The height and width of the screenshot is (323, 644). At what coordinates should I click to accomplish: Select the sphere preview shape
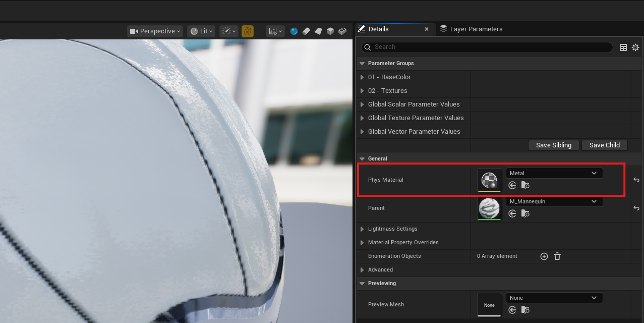(x=294, y=31)
